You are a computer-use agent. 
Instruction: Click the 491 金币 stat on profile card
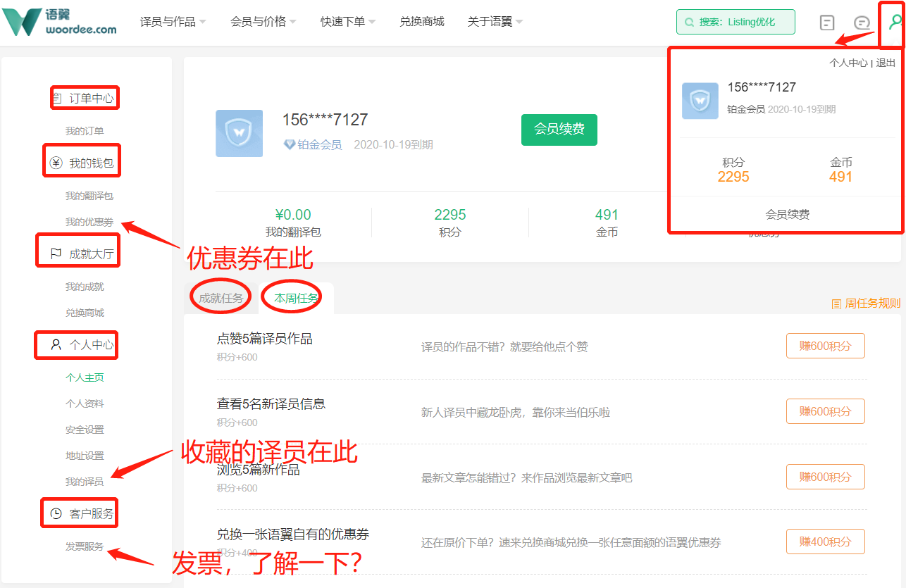(607, 223)
